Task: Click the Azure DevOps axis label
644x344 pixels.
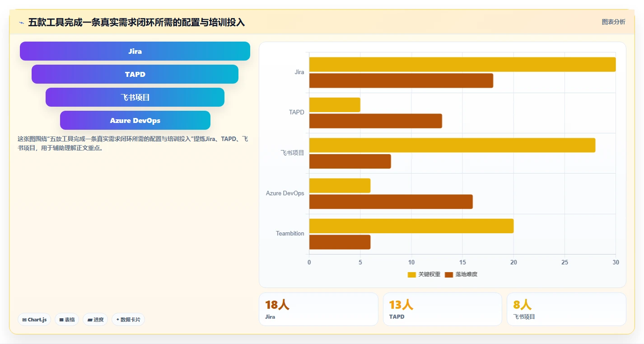Action: coord(285,193)
